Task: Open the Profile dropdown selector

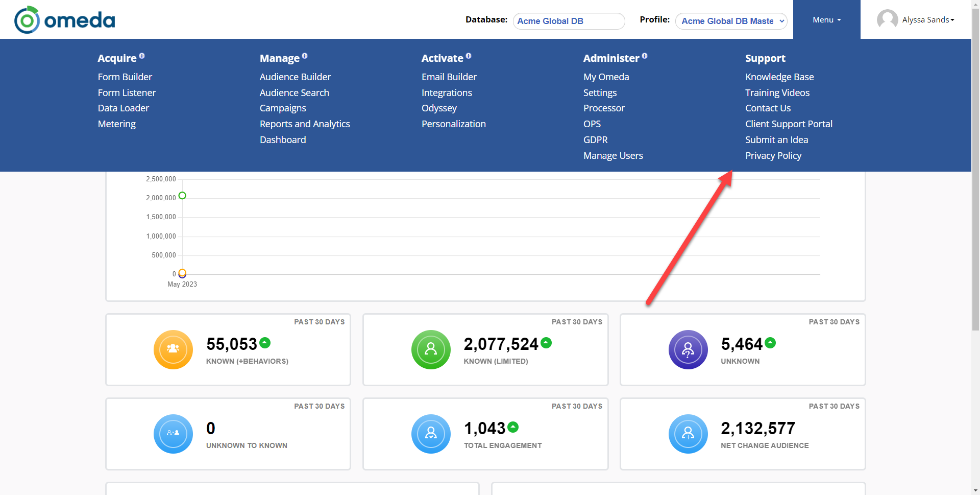Action: [x=731, y=21]
